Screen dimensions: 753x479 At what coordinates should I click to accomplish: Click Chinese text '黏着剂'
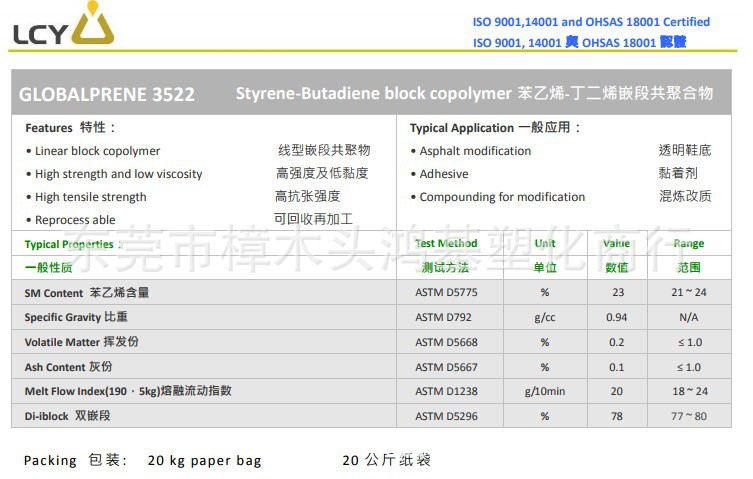coord(678,173)
